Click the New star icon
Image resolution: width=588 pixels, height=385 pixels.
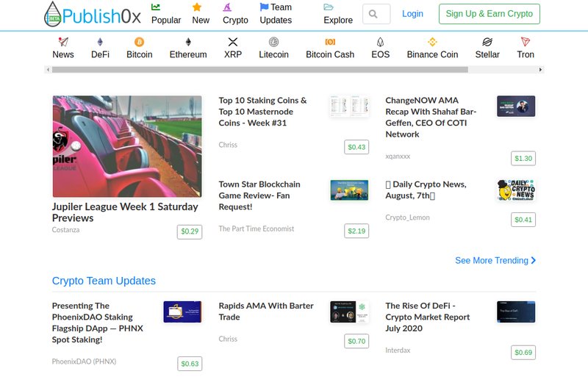pos(197,7)
